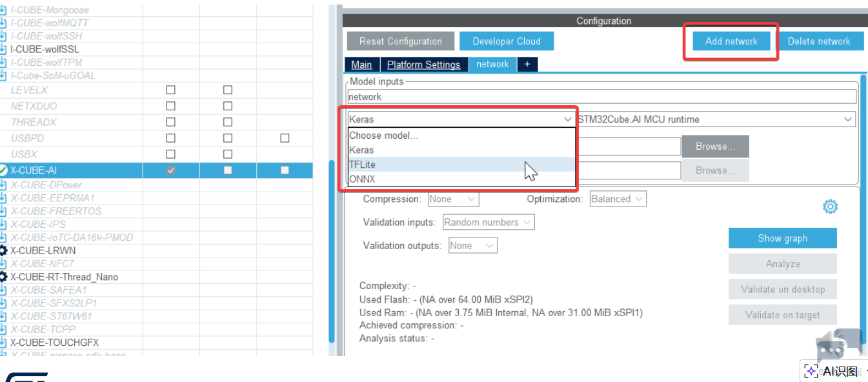Toggle the second checkbox in THREADX row
The image size is (868, 382).
click(227, 122)
